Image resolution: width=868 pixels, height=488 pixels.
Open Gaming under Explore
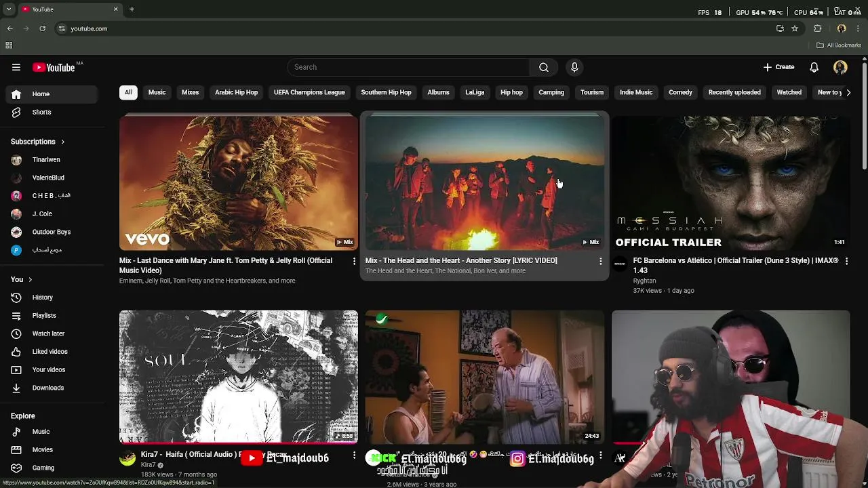(x=52, y=468)
